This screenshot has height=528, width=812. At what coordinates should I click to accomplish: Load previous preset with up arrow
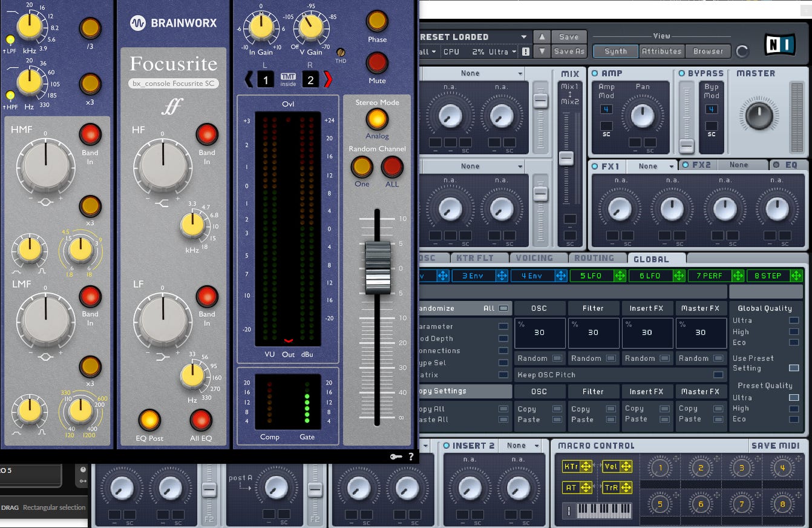click(542, 37)
